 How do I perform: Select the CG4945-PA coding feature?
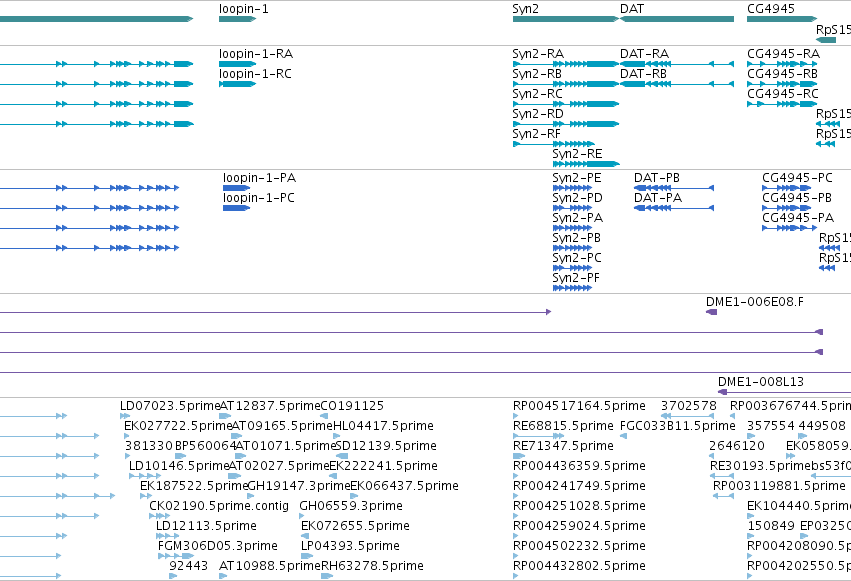pyautogui.click(x=790, y=228)
